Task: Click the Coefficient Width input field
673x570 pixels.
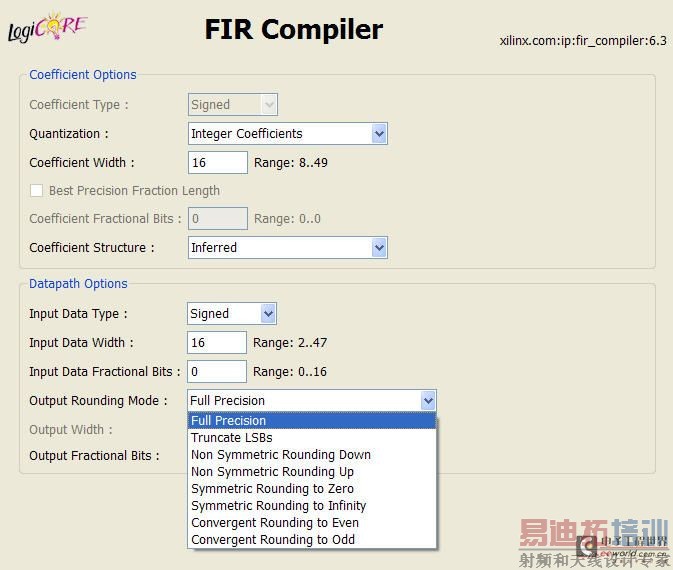Action: click(x=218, y=163)
